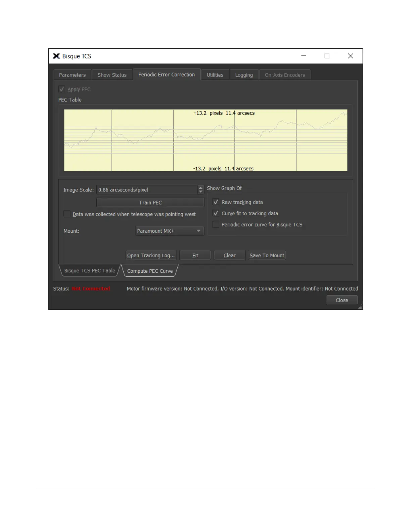Open the Show Status tab
Image resolution: width=411 pixels, height=532 pixels.
[x=112, y=75]
